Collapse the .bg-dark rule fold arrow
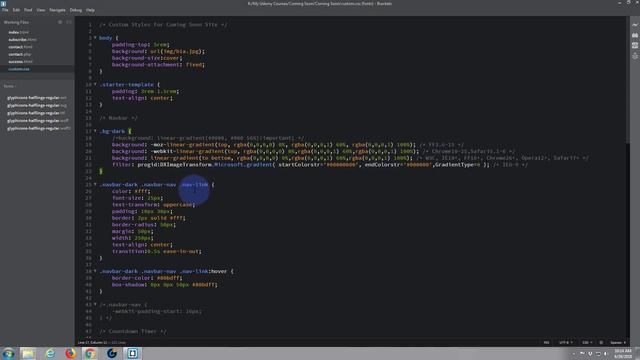Image resolution: width=640 pixels, height=360 pixels. (x=95, y=131)
